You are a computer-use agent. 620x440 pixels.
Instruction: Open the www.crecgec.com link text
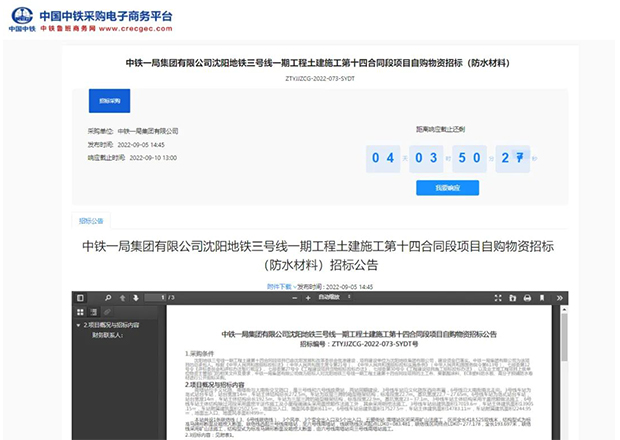click(136, 28)
